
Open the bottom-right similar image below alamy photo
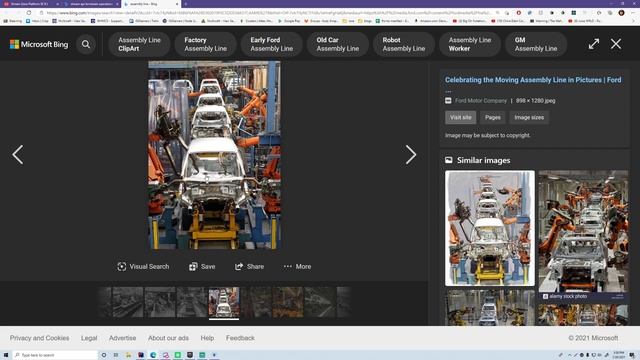pyautogui.click(x=583, y=315)
